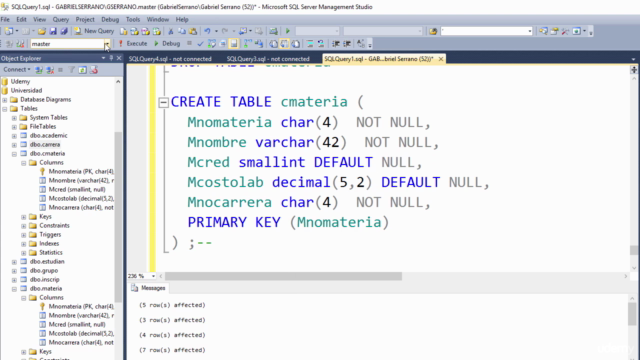Click the Debug button
640x360 pixels.
[x=167, y=44]
